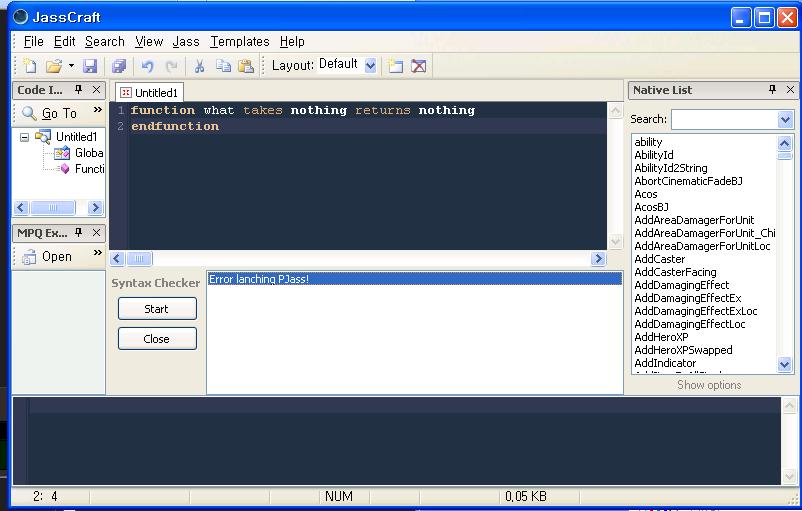Save the file with the floppy icon
The width and height of the screenshot is (802, 511).
tap(90, 66)
